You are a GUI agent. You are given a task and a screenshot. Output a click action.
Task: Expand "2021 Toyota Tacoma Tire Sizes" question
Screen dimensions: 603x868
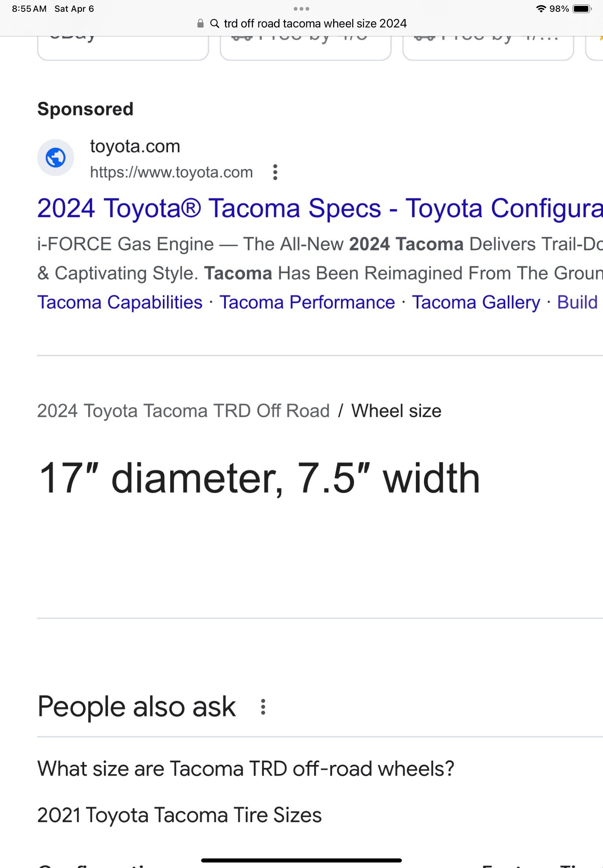click(x=179, y=815)
